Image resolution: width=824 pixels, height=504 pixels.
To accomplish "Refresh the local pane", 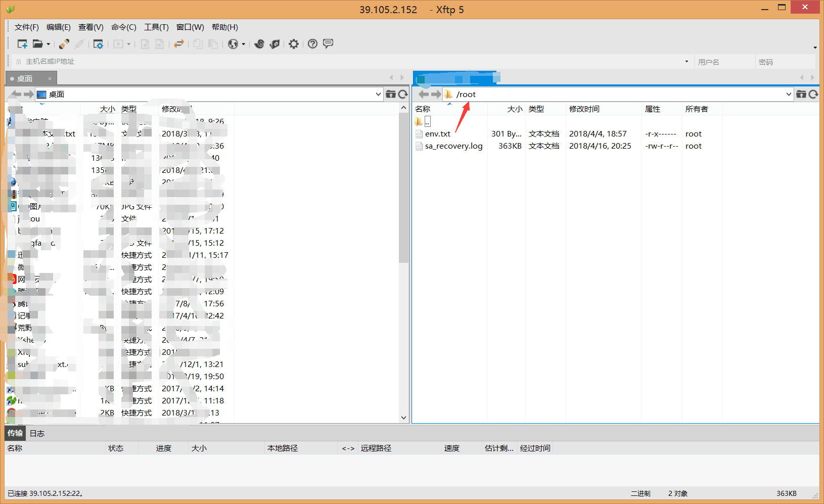I will (x=403, y=94).
